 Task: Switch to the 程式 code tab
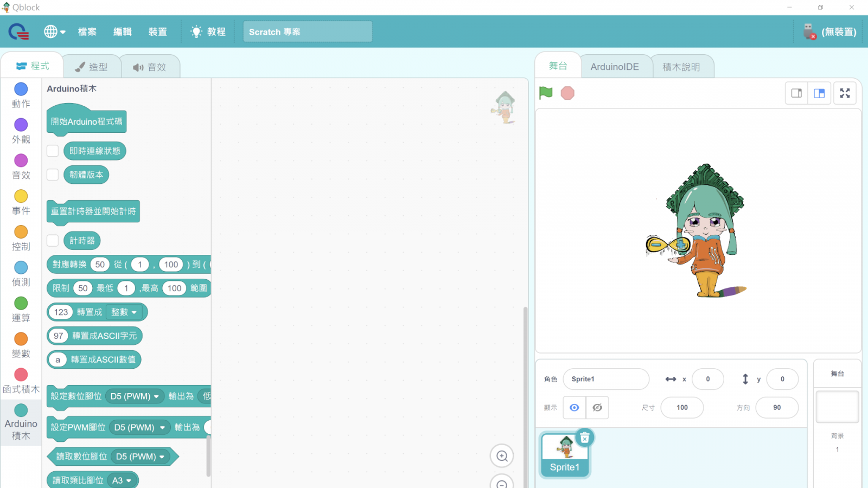click(33, 66)
